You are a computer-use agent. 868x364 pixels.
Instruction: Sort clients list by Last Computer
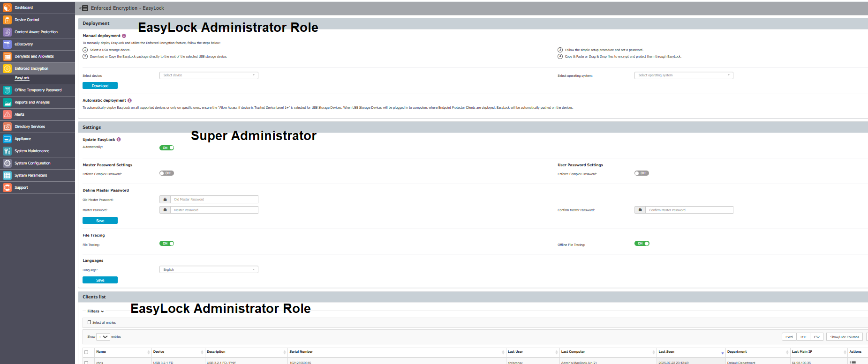(x=608, y=352)
